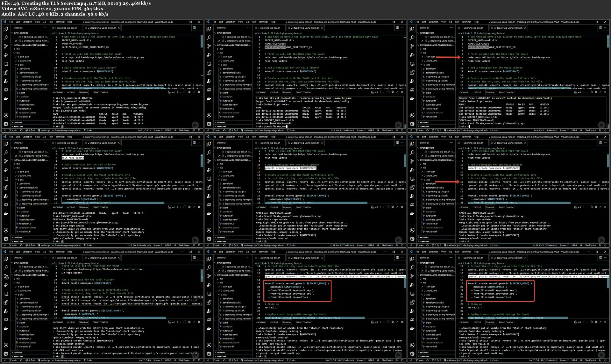Split terminal icon in center frame's panel
This screenshot has width=611, height=364.
388,207
